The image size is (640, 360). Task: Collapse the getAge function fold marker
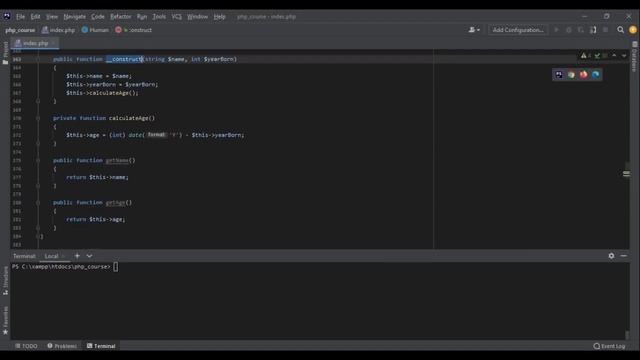(38, 202)
